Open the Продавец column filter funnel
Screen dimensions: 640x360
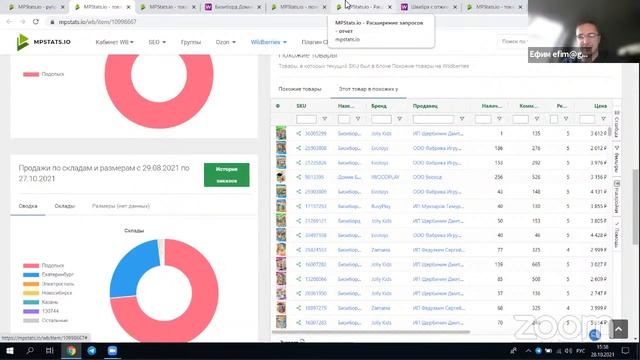point(462,119)
